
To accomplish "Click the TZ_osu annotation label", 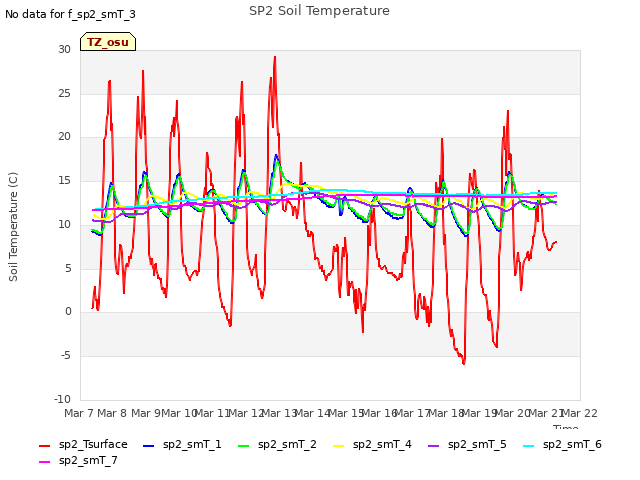I will pos(108,42).
